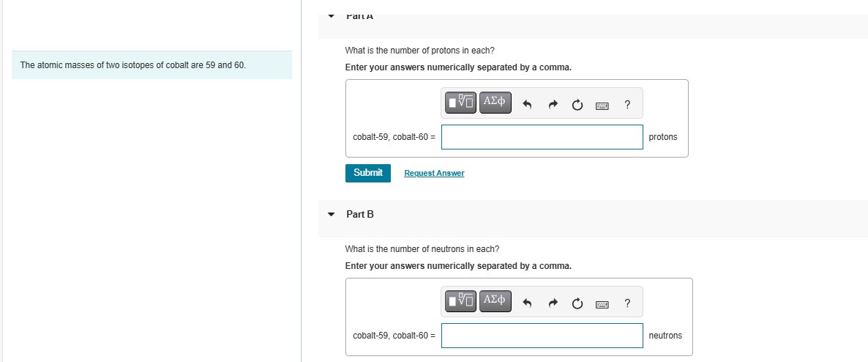Viewport: 868px width, 362px height.
Task: Open help question mark in Part A
Action: (626, 104)
